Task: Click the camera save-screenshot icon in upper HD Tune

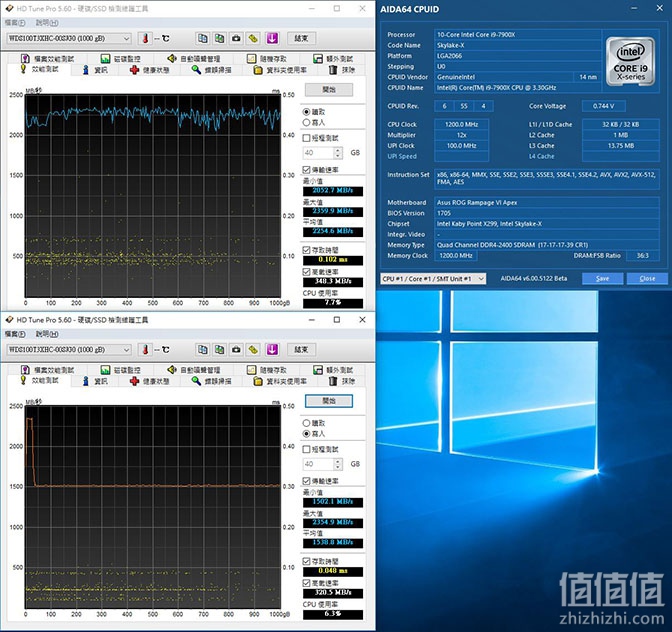Action: coord(236,38)
